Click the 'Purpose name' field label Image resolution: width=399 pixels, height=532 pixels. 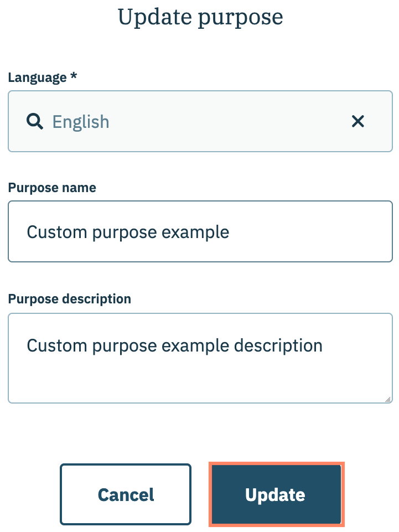pyautogui.click(x=52, y=188)
